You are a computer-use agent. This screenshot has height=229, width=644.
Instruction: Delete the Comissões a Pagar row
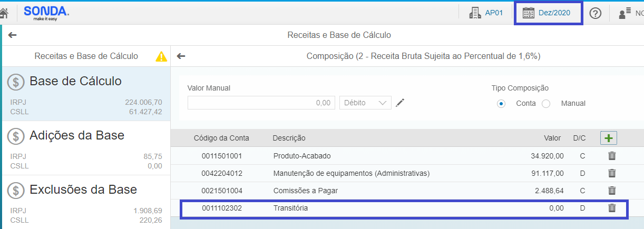click(612, 191)
